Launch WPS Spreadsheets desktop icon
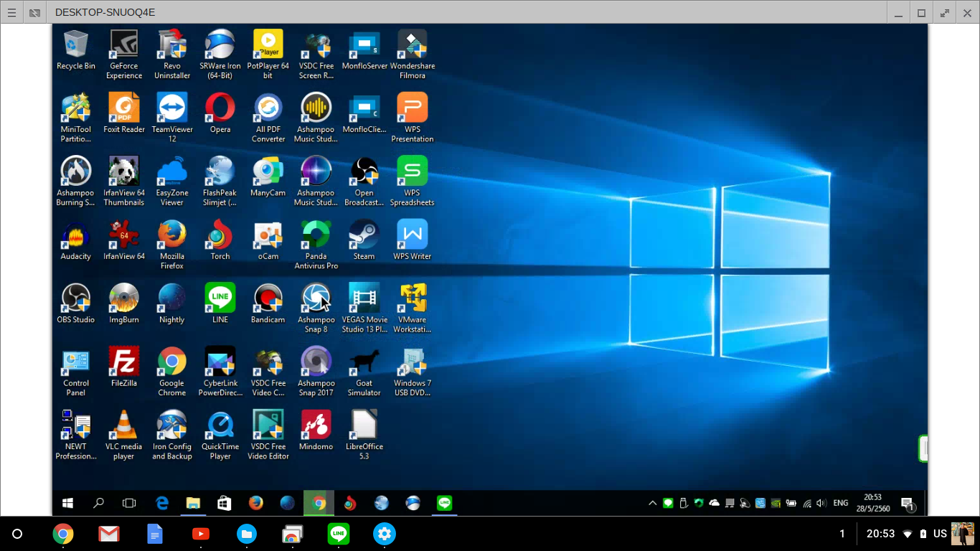The image size is (980, 551). coord(413,181)
